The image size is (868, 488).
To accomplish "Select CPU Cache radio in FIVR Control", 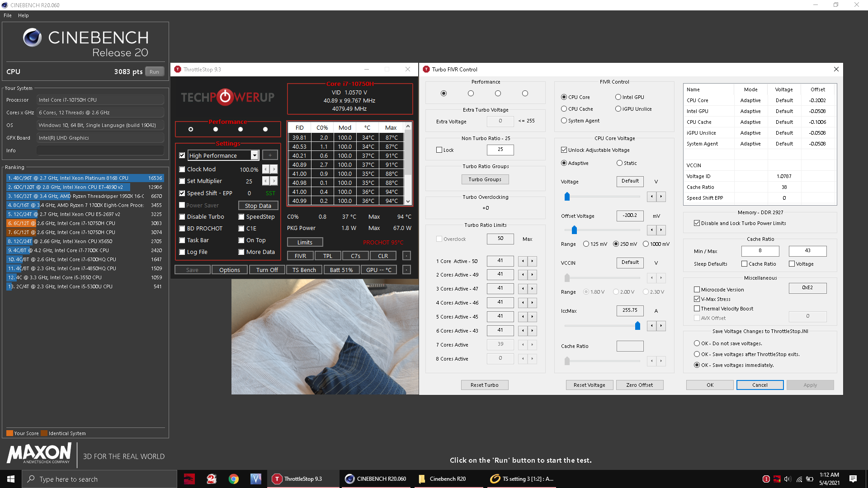I will point(564,109).
